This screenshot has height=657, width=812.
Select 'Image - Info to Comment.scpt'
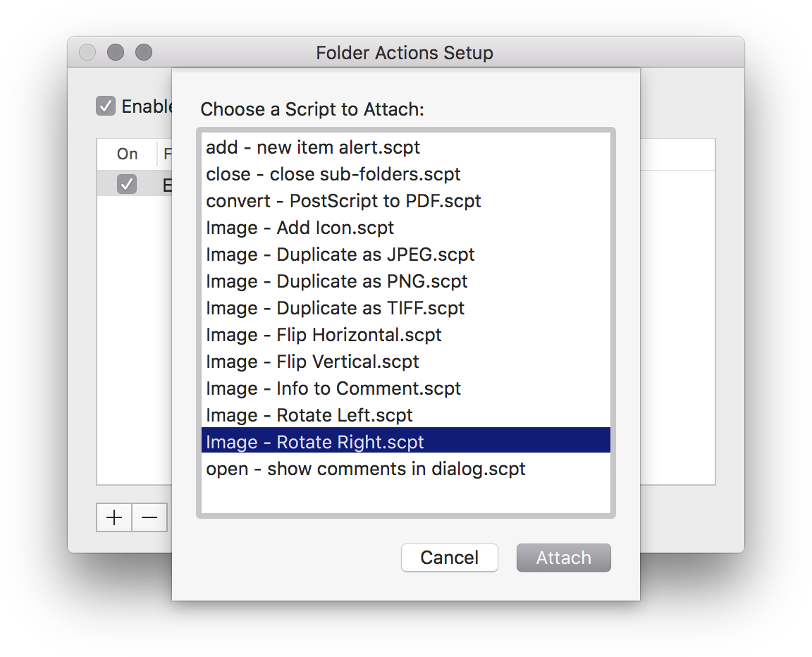pos(333,388)
